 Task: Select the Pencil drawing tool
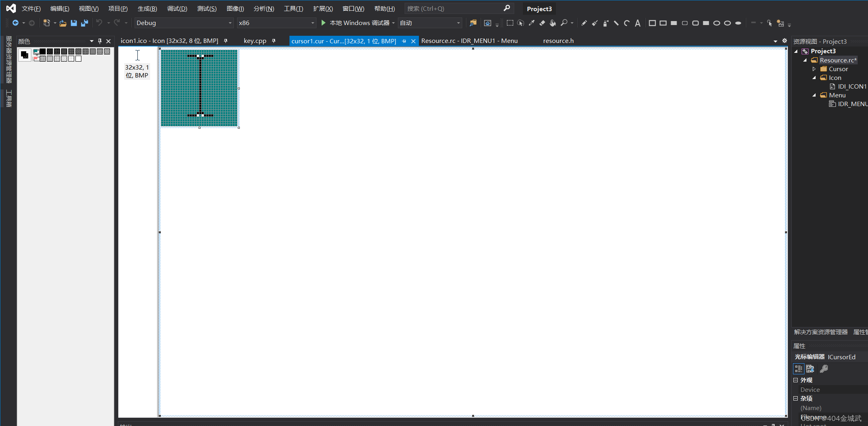(584, 23)
